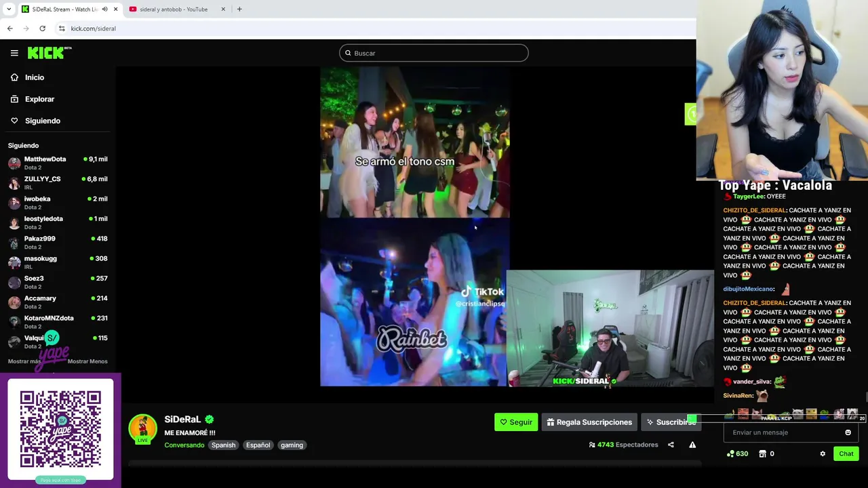Viewport: 868px width, 488px height.
Task: Click ZULLYY_CS avatar icon
Action: (14, 182)
